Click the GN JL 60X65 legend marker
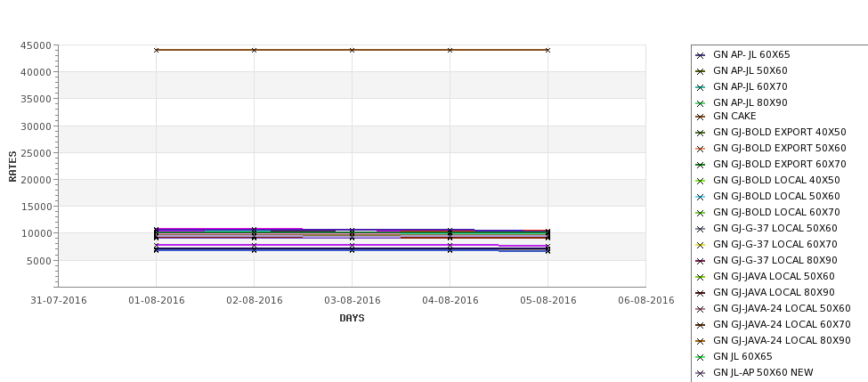 [701, 357]
